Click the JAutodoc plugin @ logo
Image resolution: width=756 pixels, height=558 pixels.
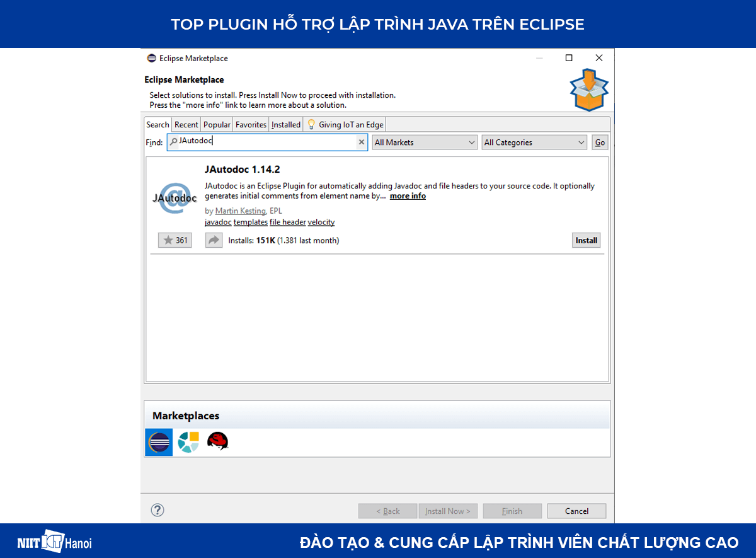point(175,197)
